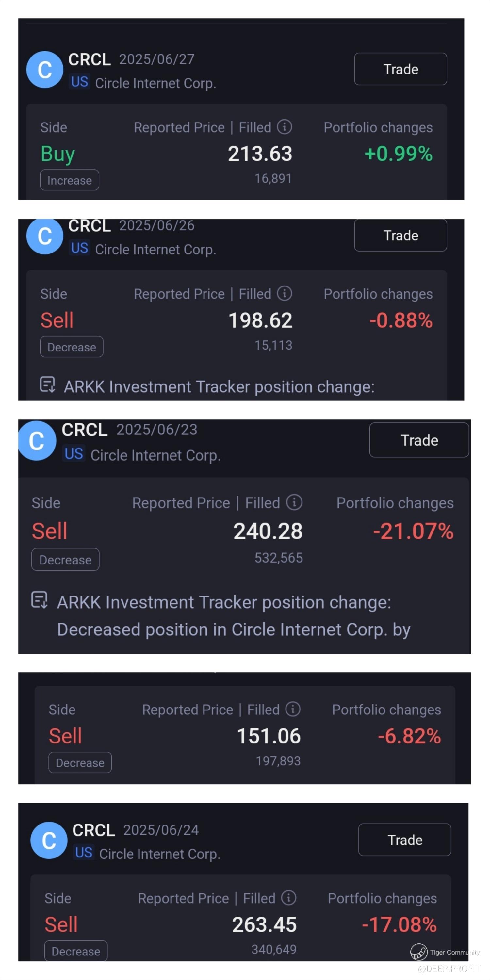
Task: Tap the CRCL ticker dated 2025/06/23
Action: [85, 430]
